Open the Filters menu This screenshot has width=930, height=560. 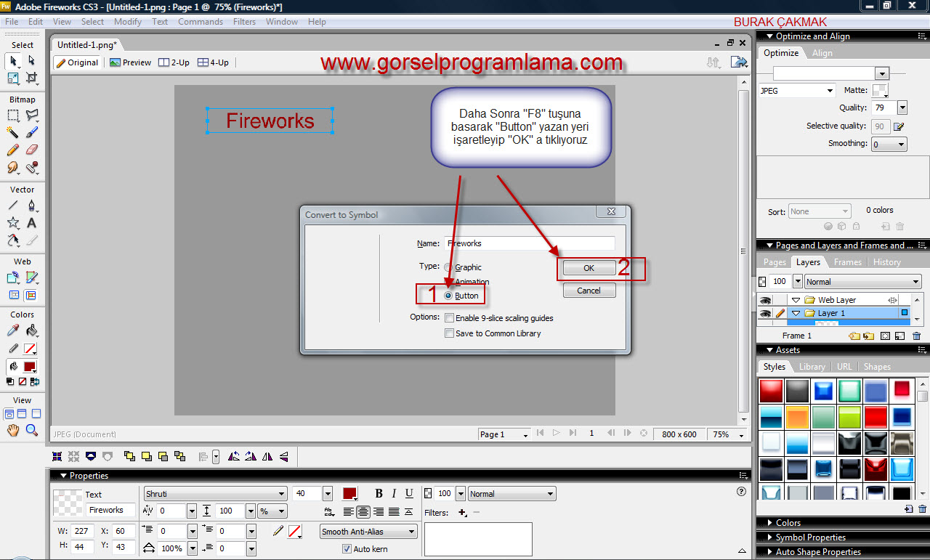point(244,22)
